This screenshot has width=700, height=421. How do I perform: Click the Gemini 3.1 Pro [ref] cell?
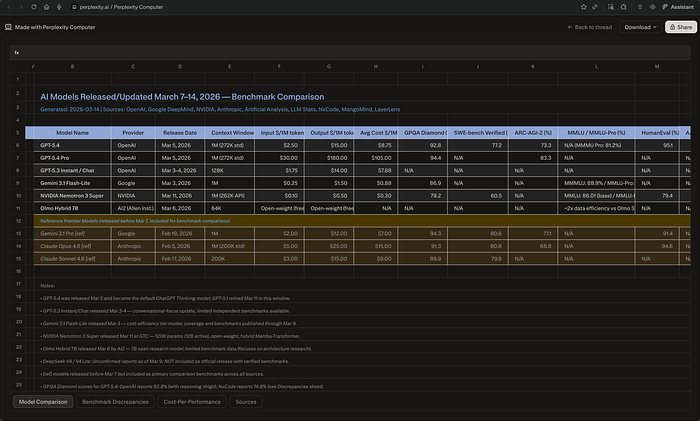coord(72,233)
